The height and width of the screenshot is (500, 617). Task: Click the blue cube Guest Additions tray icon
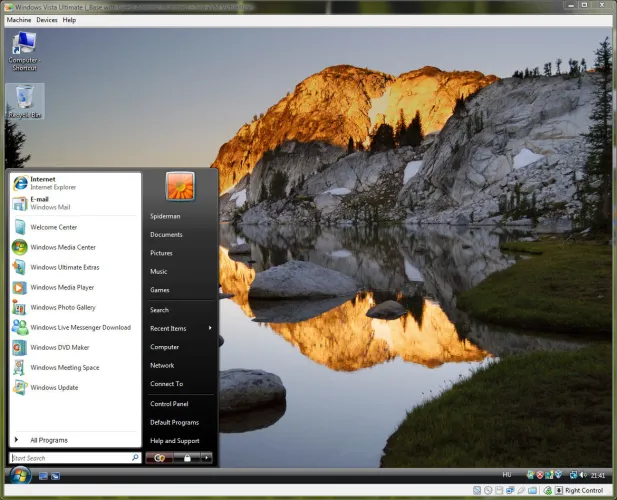coord(558,475)
